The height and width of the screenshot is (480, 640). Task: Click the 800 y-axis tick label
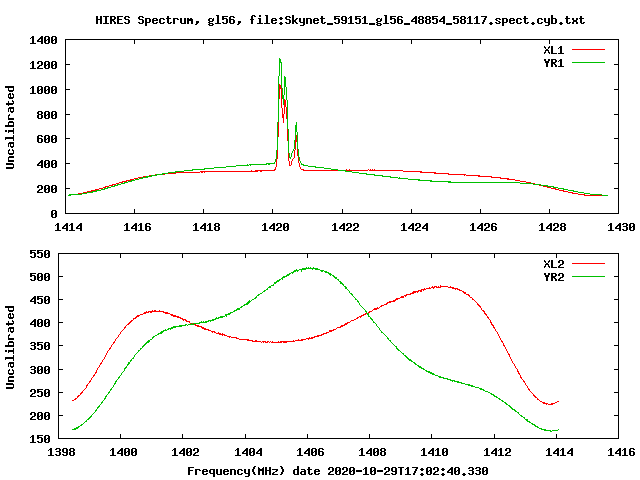[47, 115]
